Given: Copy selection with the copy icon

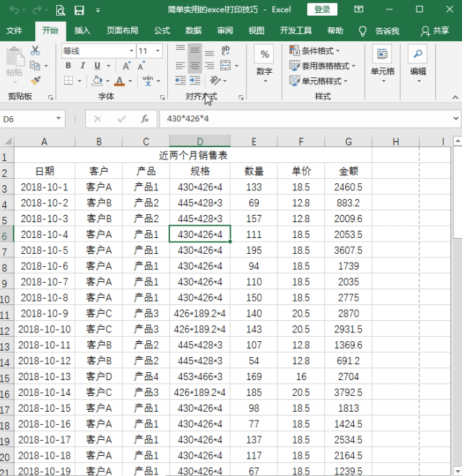Looking at the screenshot, I should tap(35, 65).
